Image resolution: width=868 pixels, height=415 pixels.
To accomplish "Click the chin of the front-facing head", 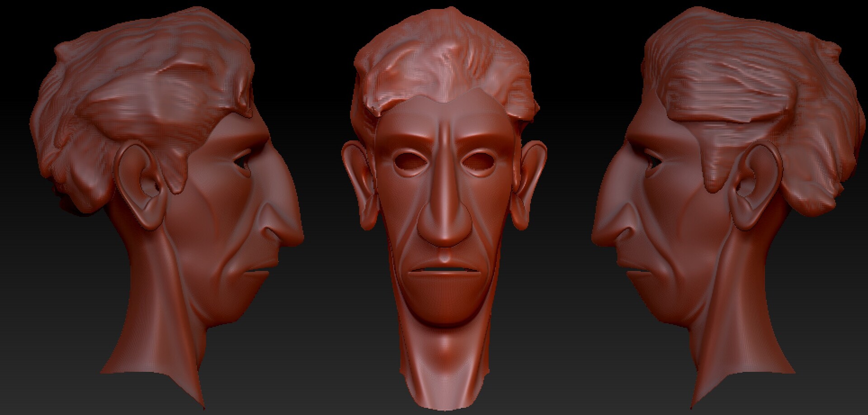I will pyautogui.click(x=445, y=312).
